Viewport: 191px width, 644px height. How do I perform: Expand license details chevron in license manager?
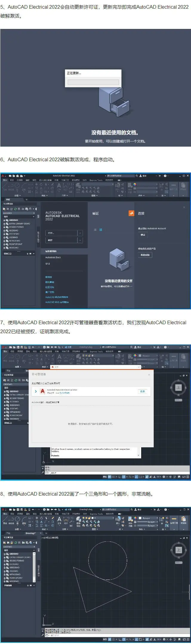point(36,391)
